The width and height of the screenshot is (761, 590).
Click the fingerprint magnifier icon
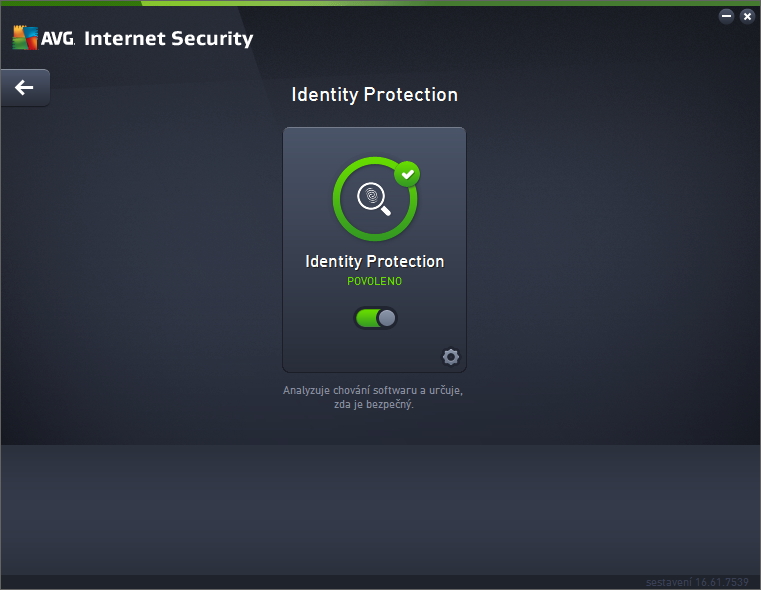coord(374,199)
